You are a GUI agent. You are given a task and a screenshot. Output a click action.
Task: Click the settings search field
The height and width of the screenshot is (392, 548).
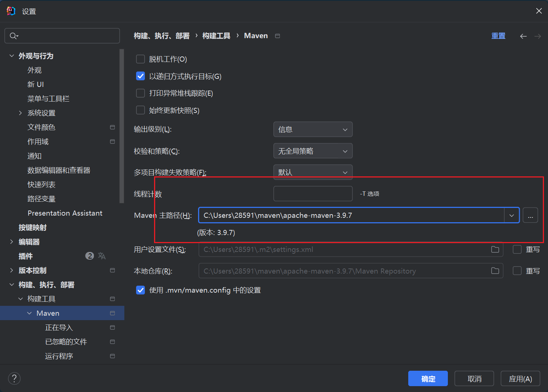pyautogui.click(x=62, y=36)
